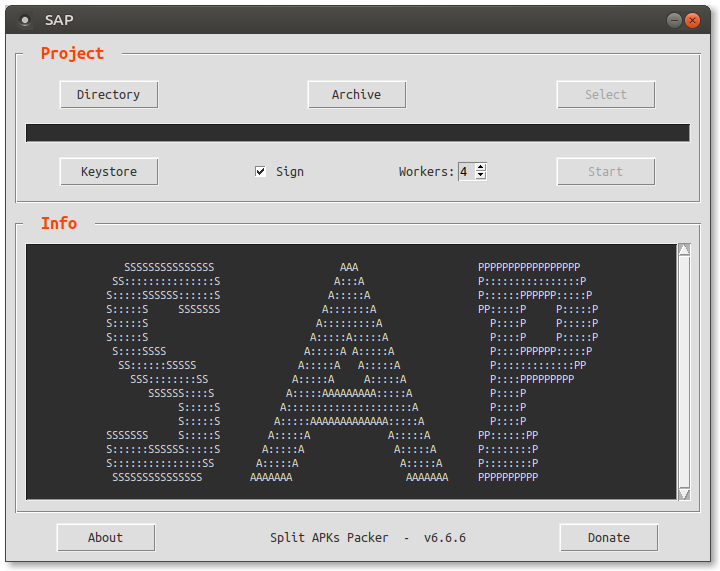Click the window menu icon in title bar
This screenshot has width=720, height=571.
(25, 20)
